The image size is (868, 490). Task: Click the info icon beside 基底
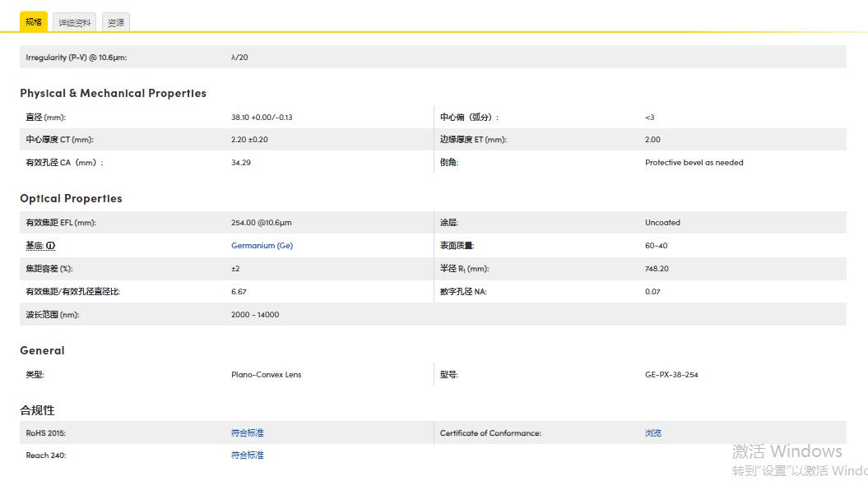pos(51,246)
